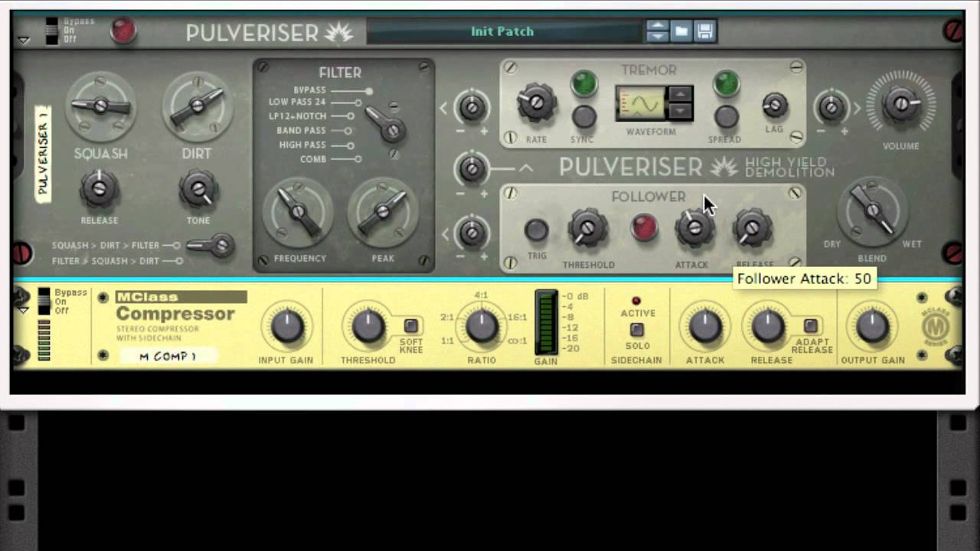The height and width of the screenshot is (551, 980).
Task: Click the filter Peak knob
Action: (382, 211)
